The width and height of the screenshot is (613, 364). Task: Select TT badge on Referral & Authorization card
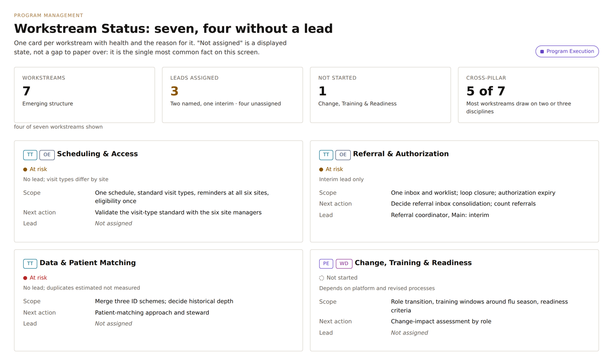tap(326, 155)
